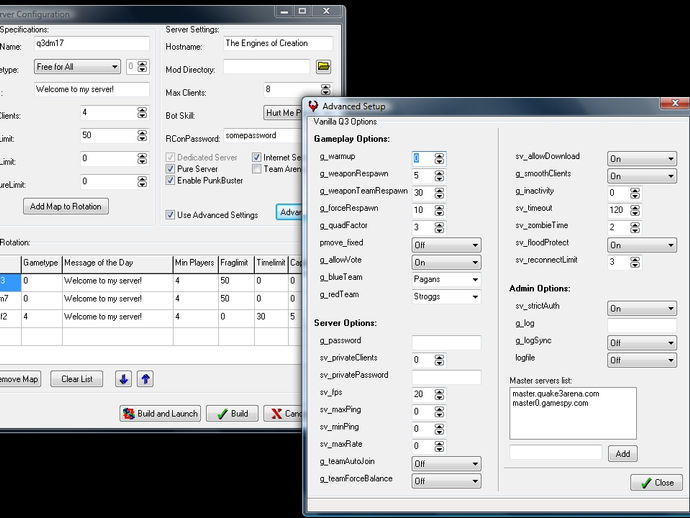Adjust the sv_minPing spinner

[439, 429]
